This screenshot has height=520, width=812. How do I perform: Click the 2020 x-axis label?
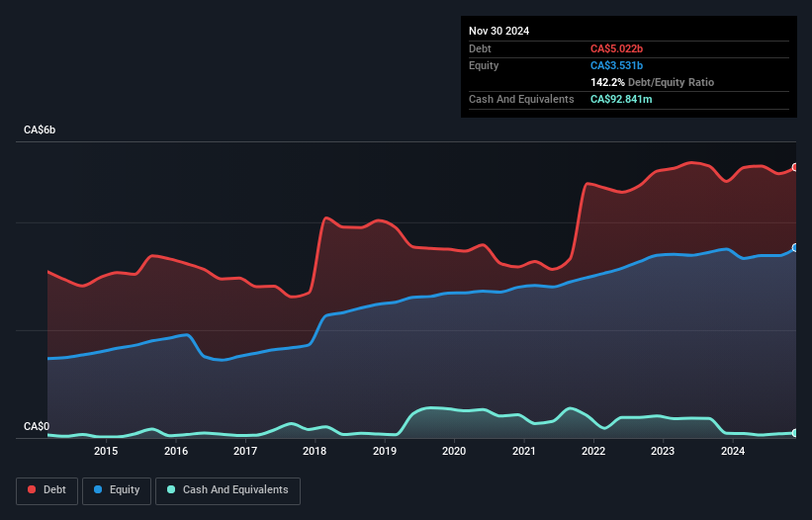point(454,451)
